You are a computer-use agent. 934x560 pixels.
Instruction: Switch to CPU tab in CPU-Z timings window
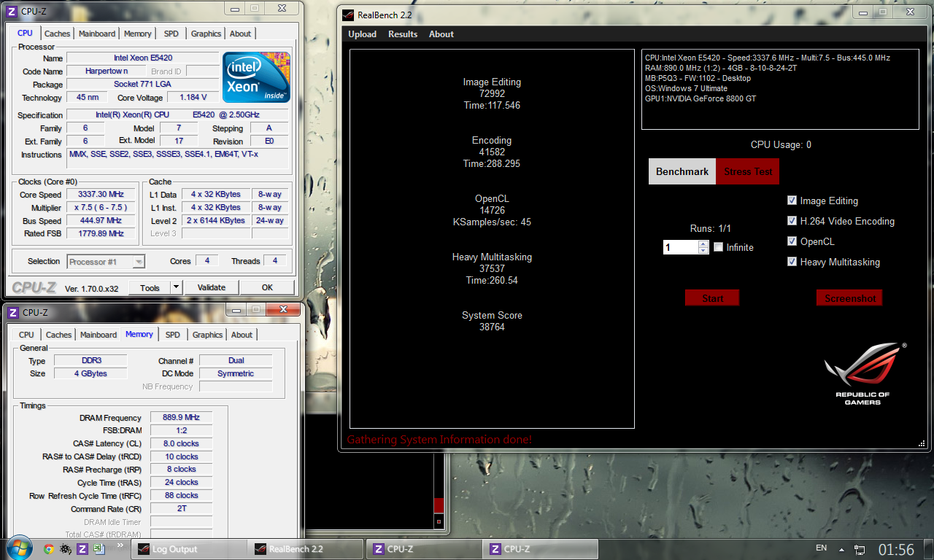pyautogui.click(x=26, y=335)
